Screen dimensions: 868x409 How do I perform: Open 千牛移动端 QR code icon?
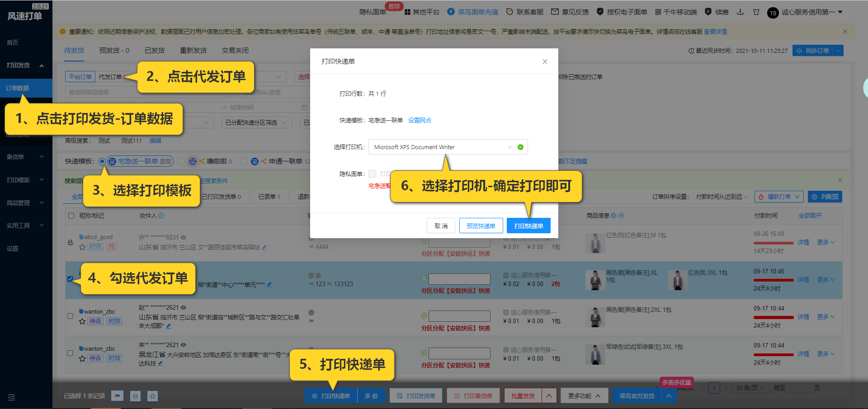pyautogui.click(x=658, y=12)
